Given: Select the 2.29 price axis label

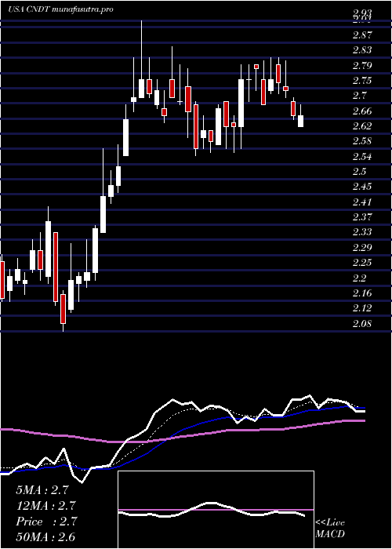Looking at the screenshot, I should point(362,248).
